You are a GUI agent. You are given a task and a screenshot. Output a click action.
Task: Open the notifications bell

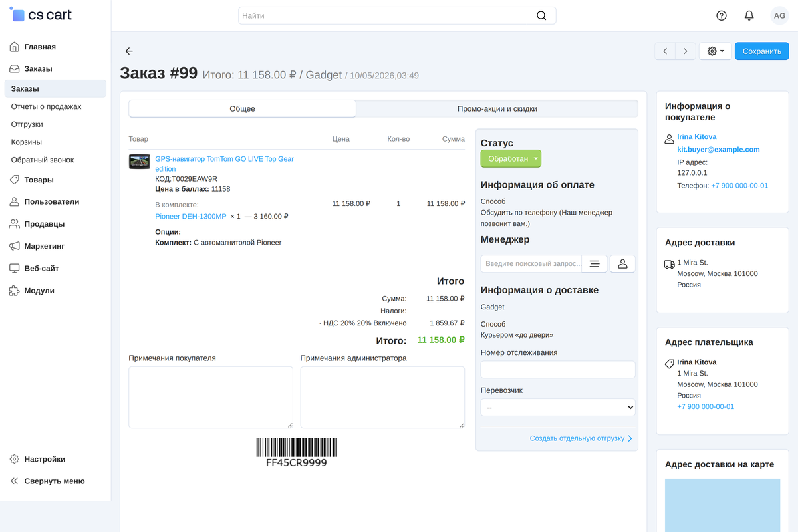pos(749,15)
